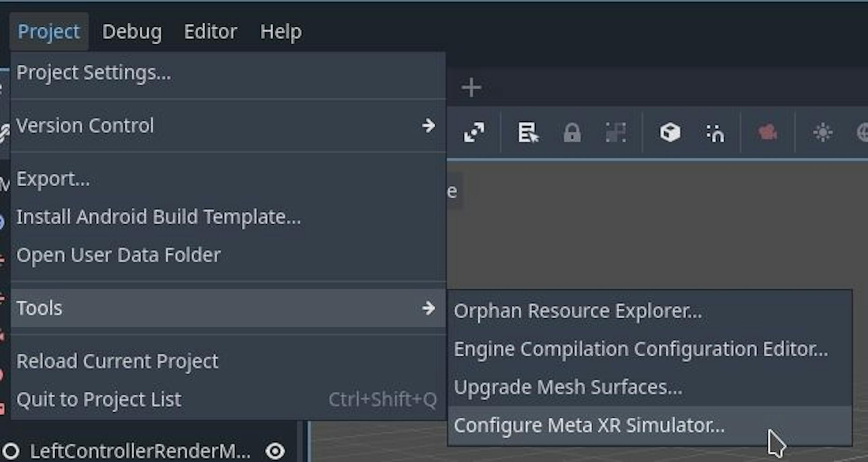The width and height of the screenshot is (868, 462).
Task: Open the Help menu
Action: tap(281, 32)
